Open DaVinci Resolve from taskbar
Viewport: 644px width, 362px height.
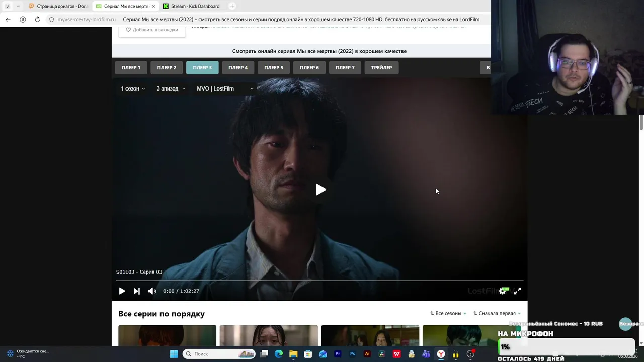[382, 354]
